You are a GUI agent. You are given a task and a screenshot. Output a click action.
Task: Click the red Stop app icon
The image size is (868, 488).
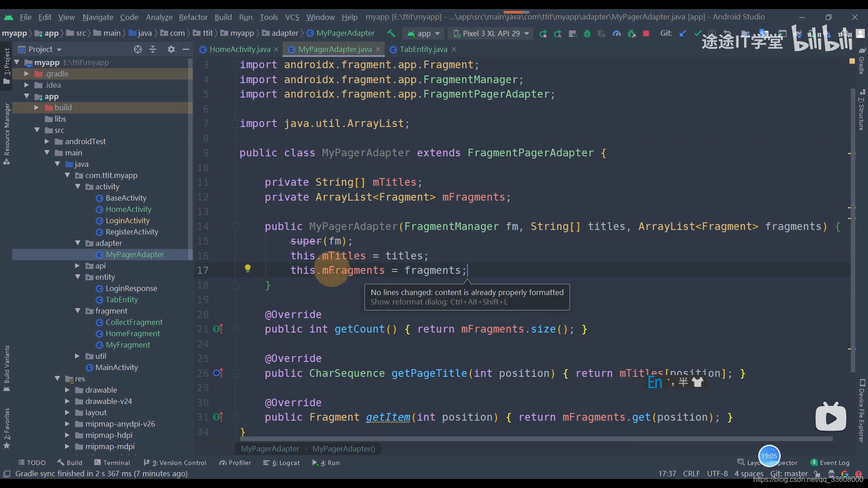(x=646, y=33)
